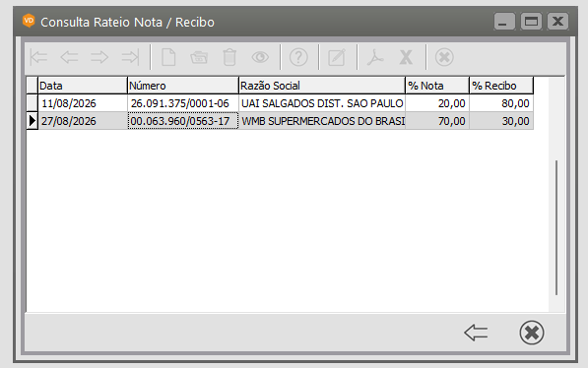
Task: Click the row selector of the first row
Action: (x=33, y=103)
